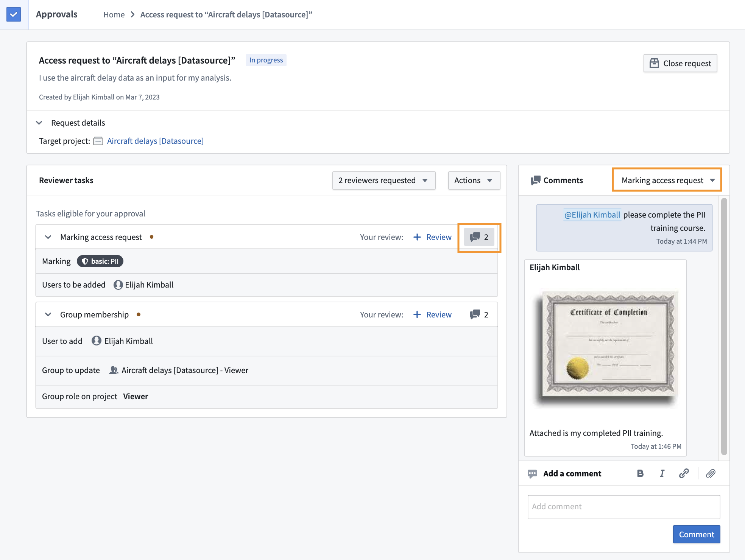Screen dimensions: 745x560
Task: Toggle italic formatting in comment editor
Action: [x=662, y=473]
